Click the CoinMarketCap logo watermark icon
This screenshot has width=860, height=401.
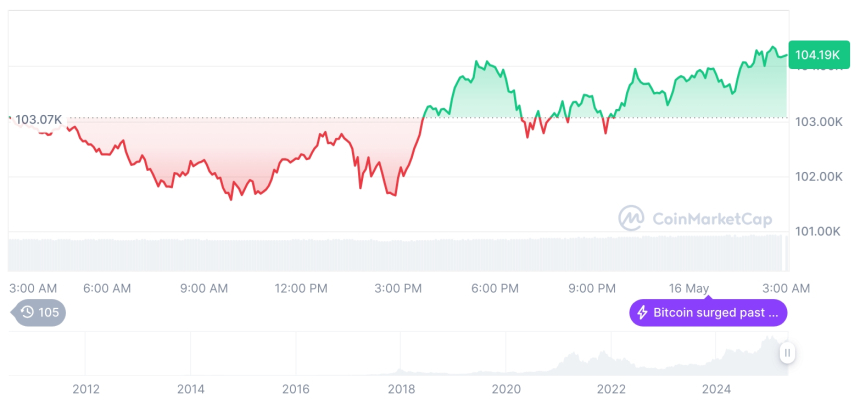coord(631,218)
